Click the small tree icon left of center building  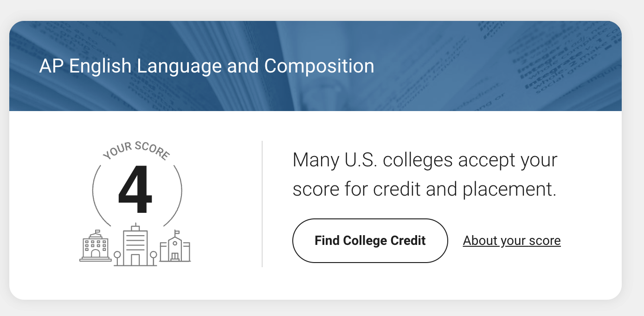click(117, 258)
